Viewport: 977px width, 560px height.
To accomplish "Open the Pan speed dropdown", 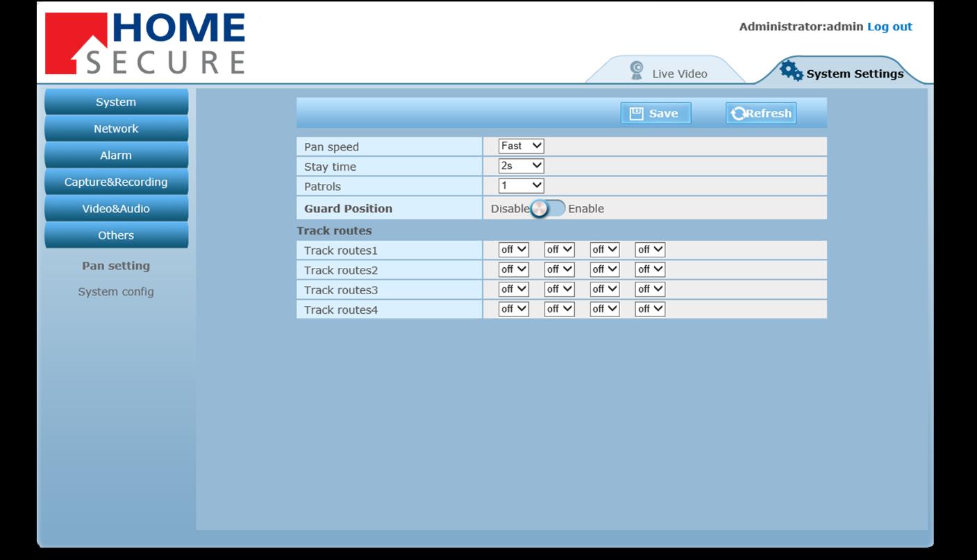I will pos(521,146).
